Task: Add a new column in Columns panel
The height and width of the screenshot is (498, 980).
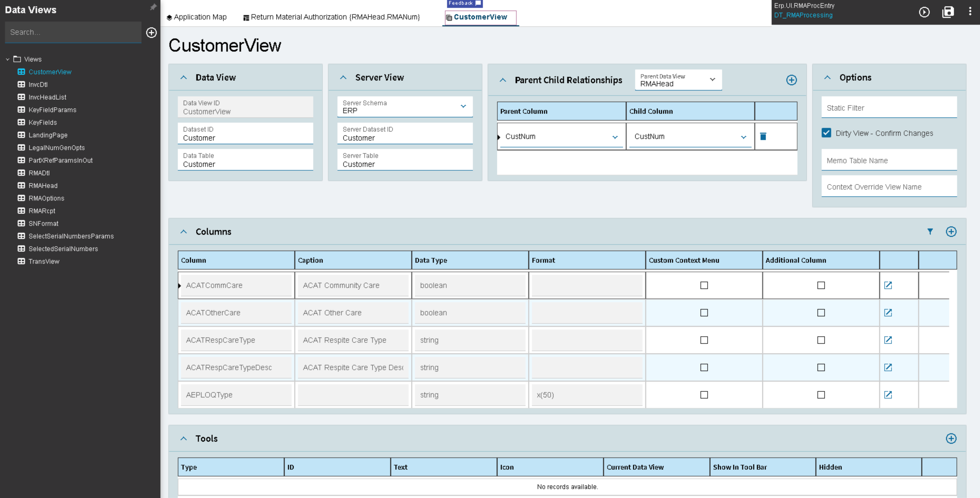Action: (x=951, y=232)
